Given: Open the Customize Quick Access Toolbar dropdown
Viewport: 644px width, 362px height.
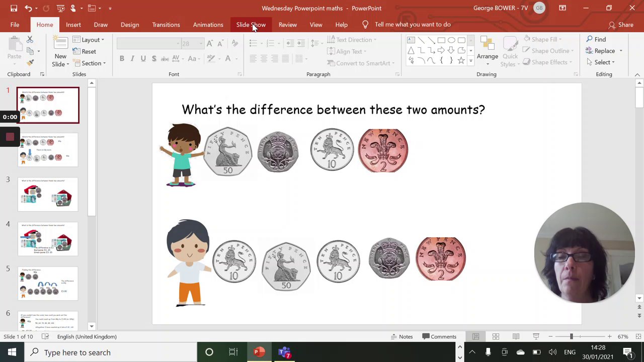Looking at the screenshot, I should coord(110,8).
